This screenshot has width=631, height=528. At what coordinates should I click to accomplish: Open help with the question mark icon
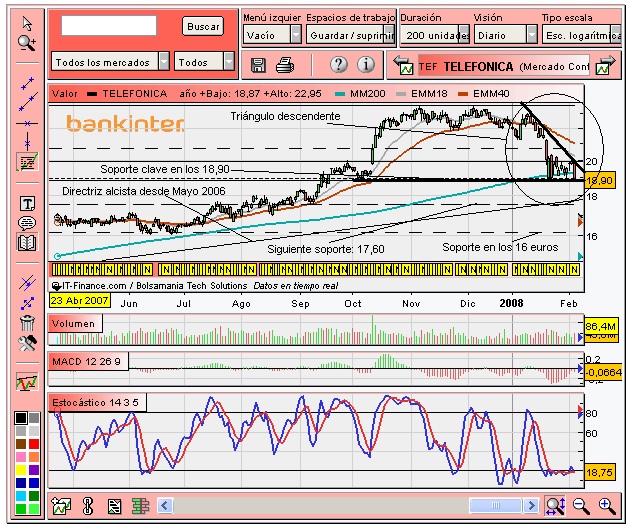coord(338,64)
